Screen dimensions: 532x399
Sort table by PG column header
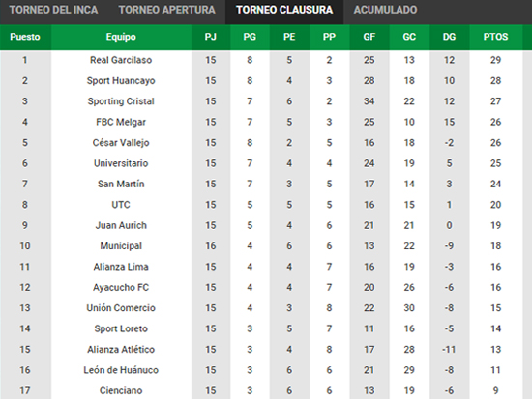(x=250, y=37)
